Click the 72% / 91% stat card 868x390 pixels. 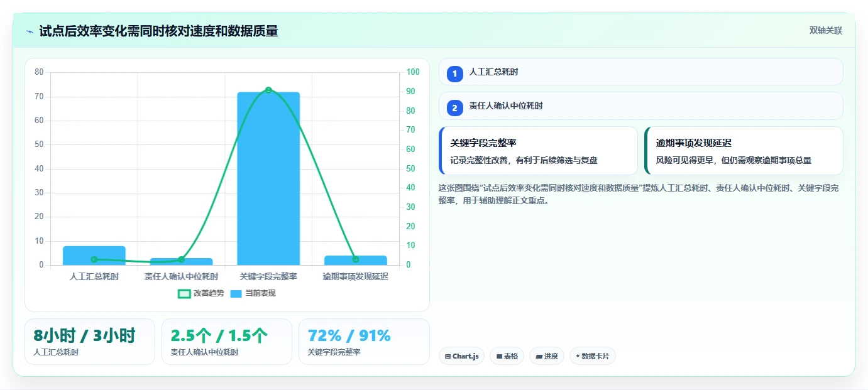pos(364,342)
